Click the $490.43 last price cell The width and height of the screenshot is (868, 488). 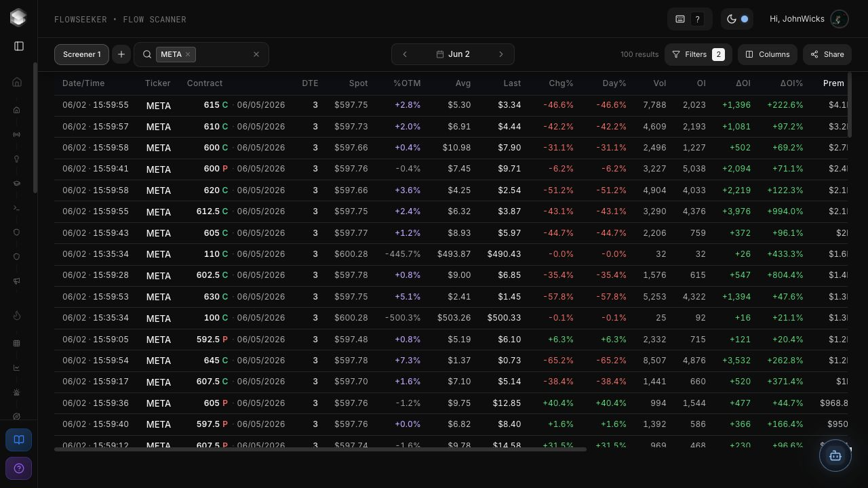coord(504,254)
